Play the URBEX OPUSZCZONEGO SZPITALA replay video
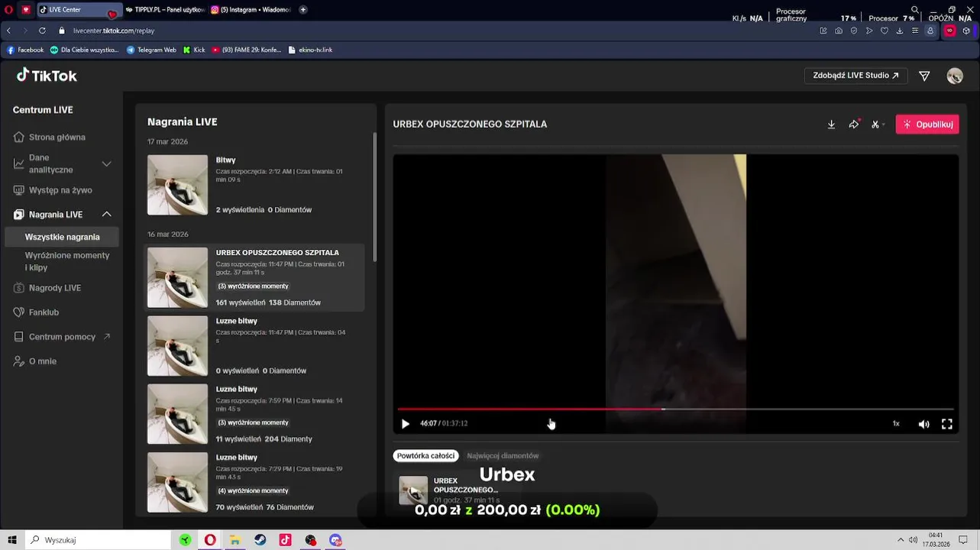This screenshot has width=980, height=550. [406, 424]
